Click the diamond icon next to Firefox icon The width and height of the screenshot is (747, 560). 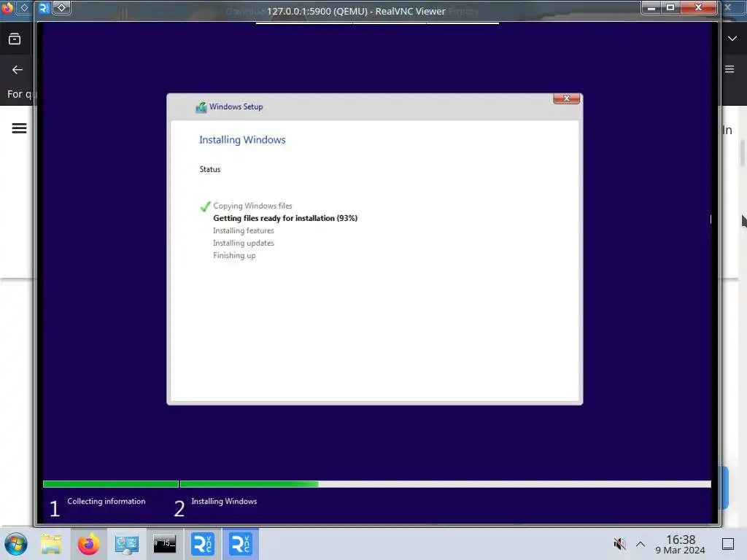point(24,7)
